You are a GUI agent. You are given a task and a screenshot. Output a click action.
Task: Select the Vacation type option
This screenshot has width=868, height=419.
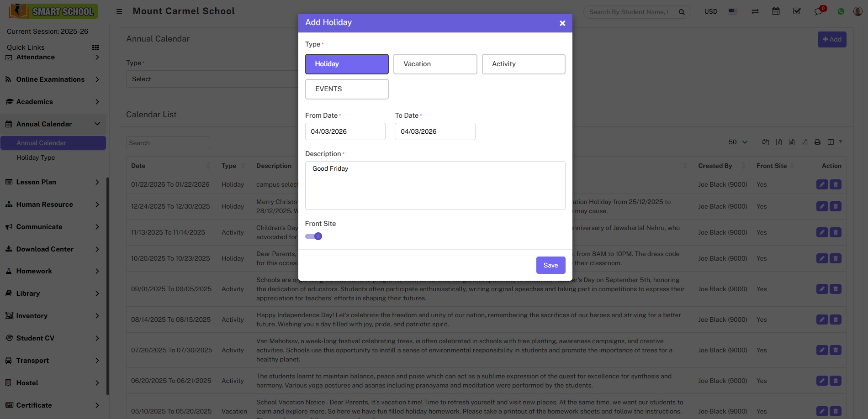435,64
